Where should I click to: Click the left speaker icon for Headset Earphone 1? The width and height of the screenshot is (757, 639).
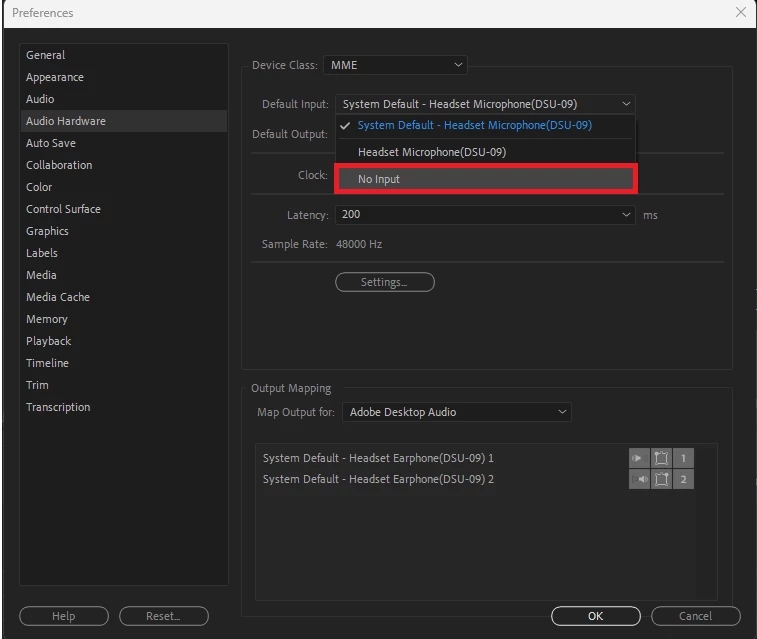coord(639,458)
